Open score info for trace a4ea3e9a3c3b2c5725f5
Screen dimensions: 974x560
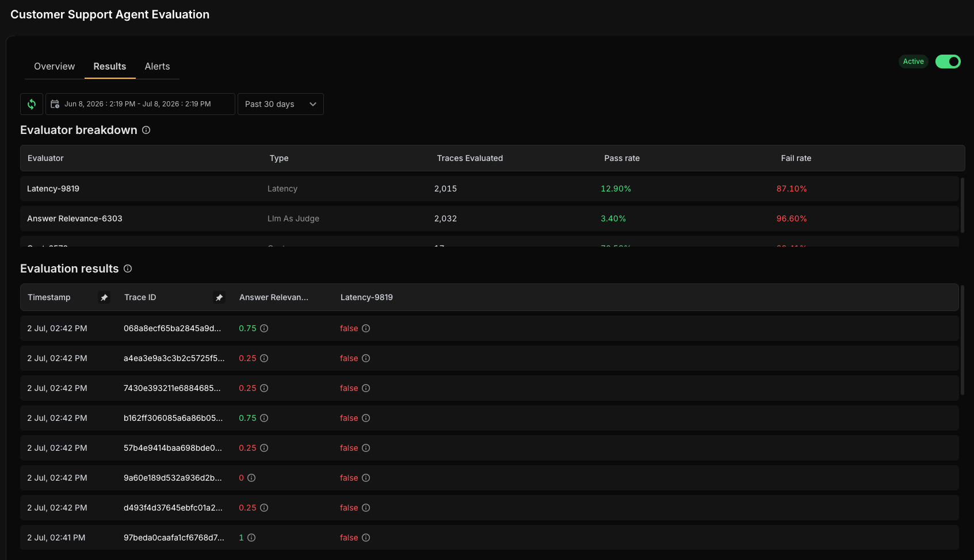pyautogui.click(x=264, y=358)
